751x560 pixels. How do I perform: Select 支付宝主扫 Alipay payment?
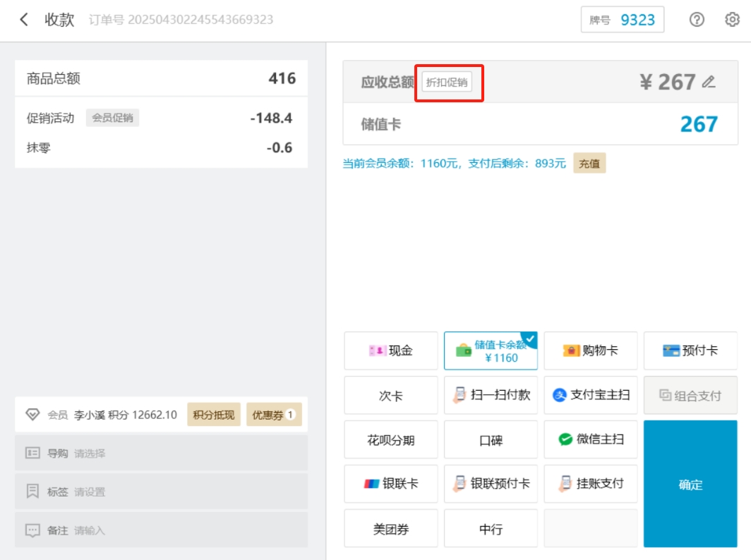click(591, 396)
